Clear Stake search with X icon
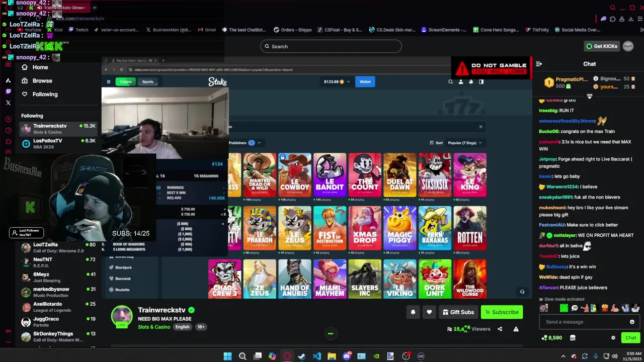The image size is (644, 362). pos(480,127)
